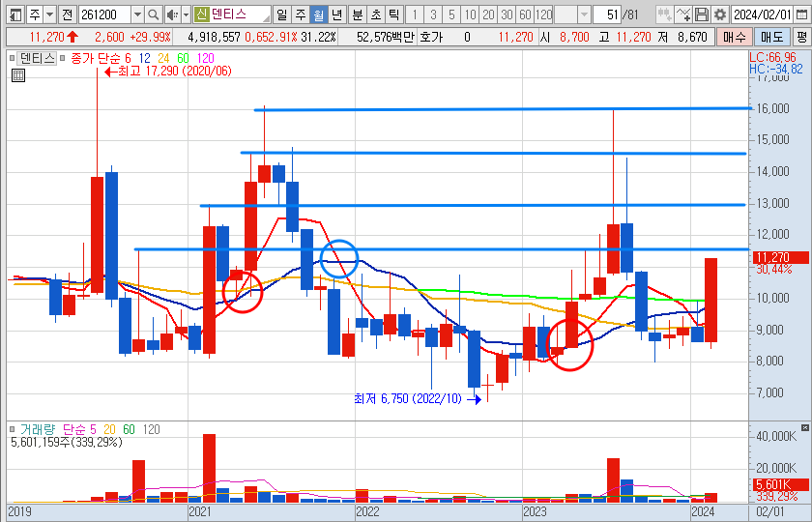Viewport: 812px width, 522px height.
Task: Click the date field 2024/02/01
Action: (x=763, y=14)
